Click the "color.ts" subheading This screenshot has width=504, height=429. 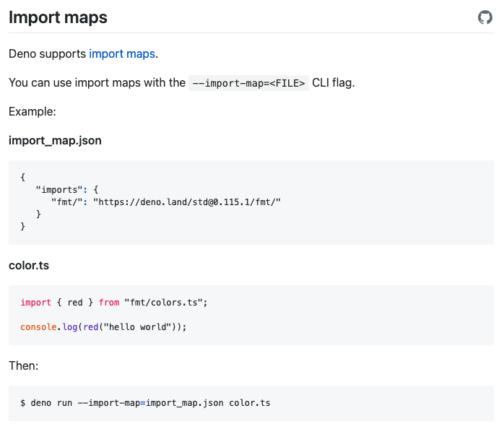pos(29,266)
